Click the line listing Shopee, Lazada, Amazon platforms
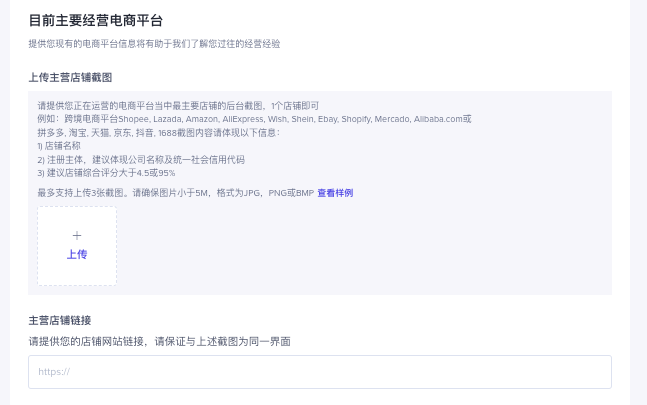The image size is (647, 405). point(254,119)
